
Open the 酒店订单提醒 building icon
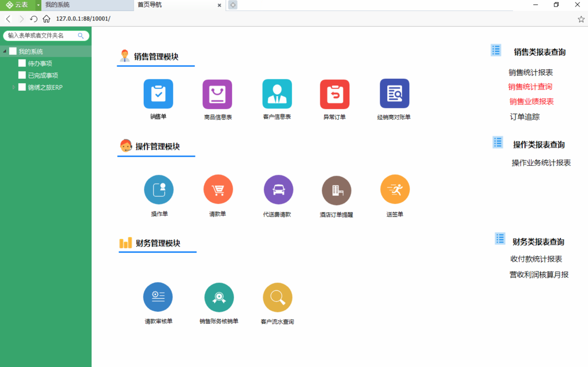[x=336, y=190]
